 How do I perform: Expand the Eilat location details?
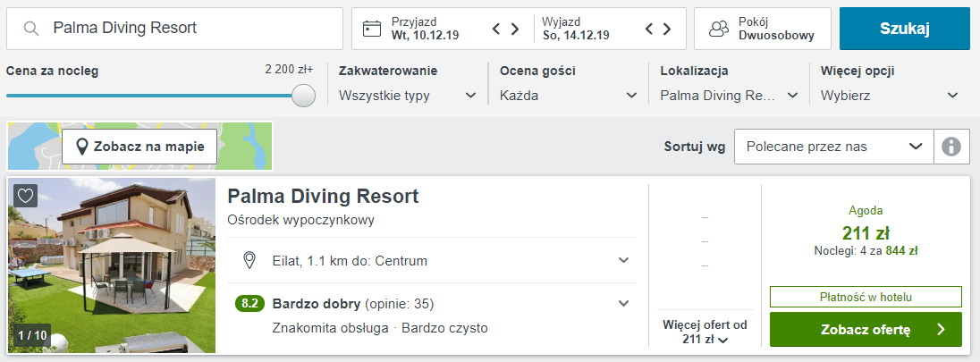click(623, 260)
